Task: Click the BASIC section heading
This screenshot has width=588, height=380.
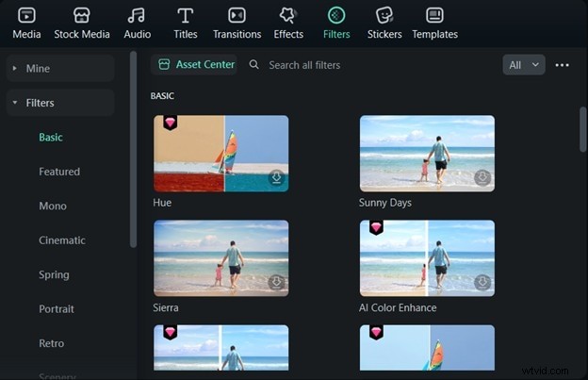Action: click(162, 96)
